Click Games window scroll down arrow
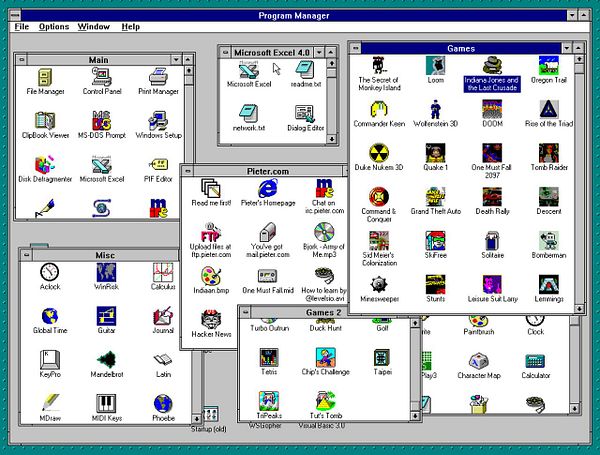This screenshot has width=600, height=455. 579,308
